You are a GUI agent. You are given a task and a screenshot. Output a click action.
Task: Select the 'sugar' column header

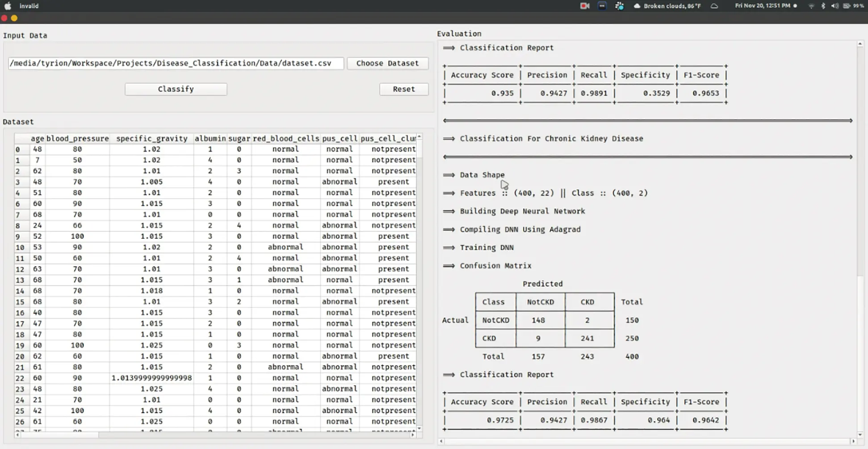[239, 139]
